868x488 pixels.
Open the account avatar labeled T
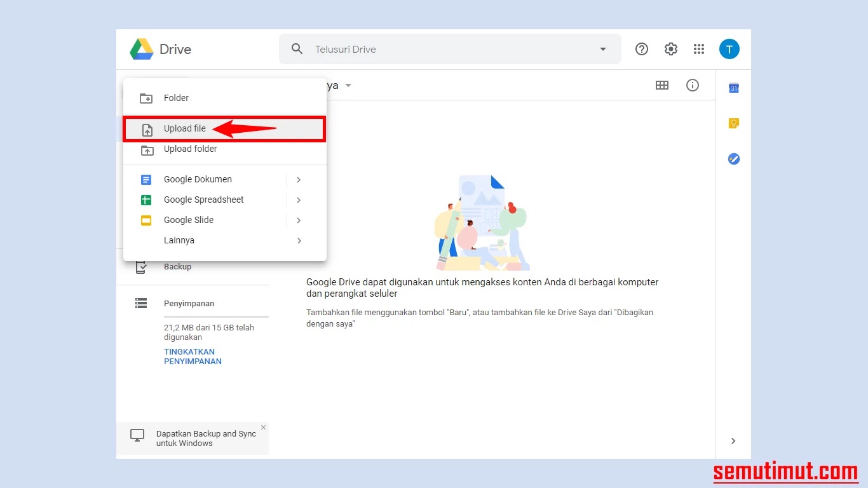[x=729, y=49]
